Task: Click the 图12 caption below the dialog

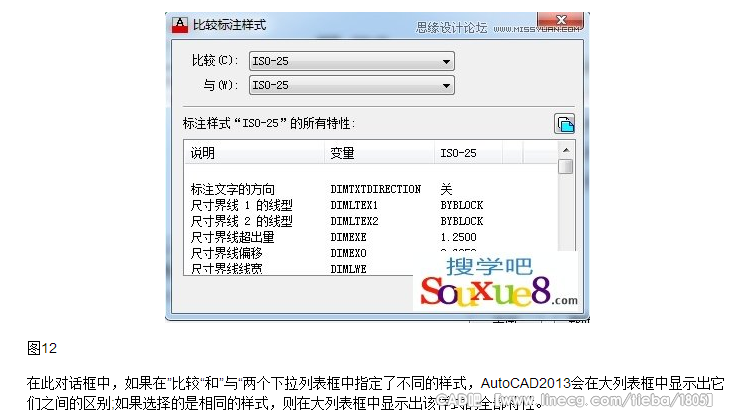Action: click(x=42, y=348)
